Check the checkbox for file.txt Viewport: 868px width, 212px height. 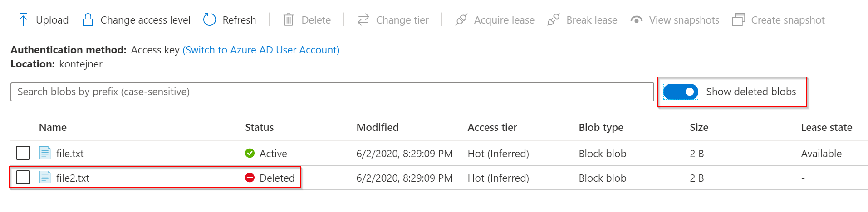pyautogui.click(x=23, y=153)
